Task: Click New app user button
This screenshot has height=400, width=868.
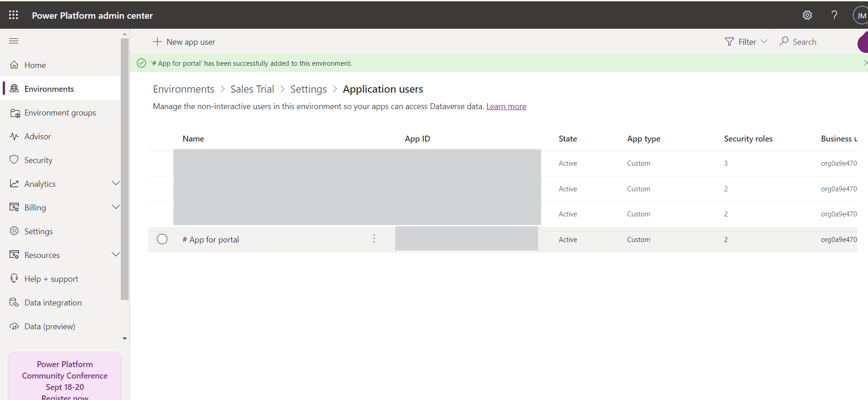Action: [184, 42]
